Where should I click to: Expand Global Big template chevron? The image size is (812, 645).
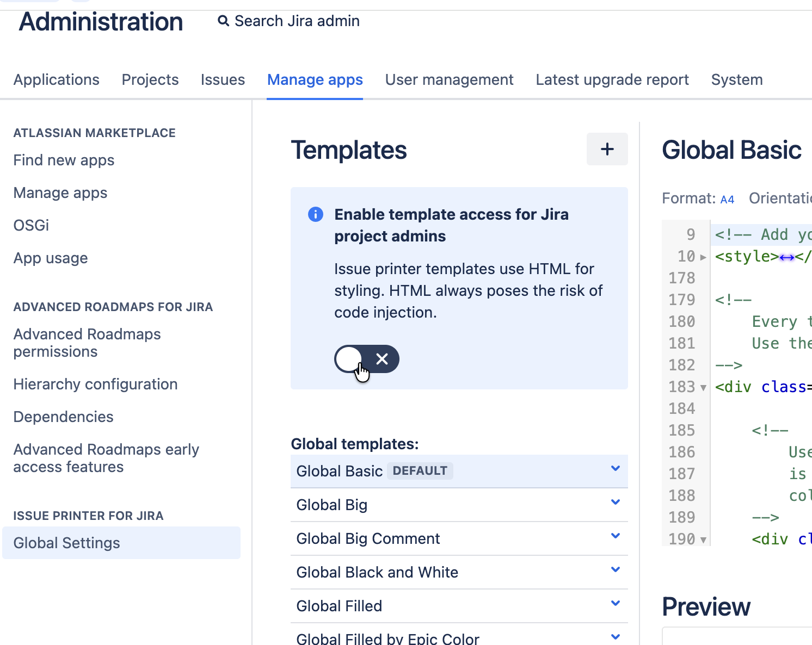[x=616, y=503]
